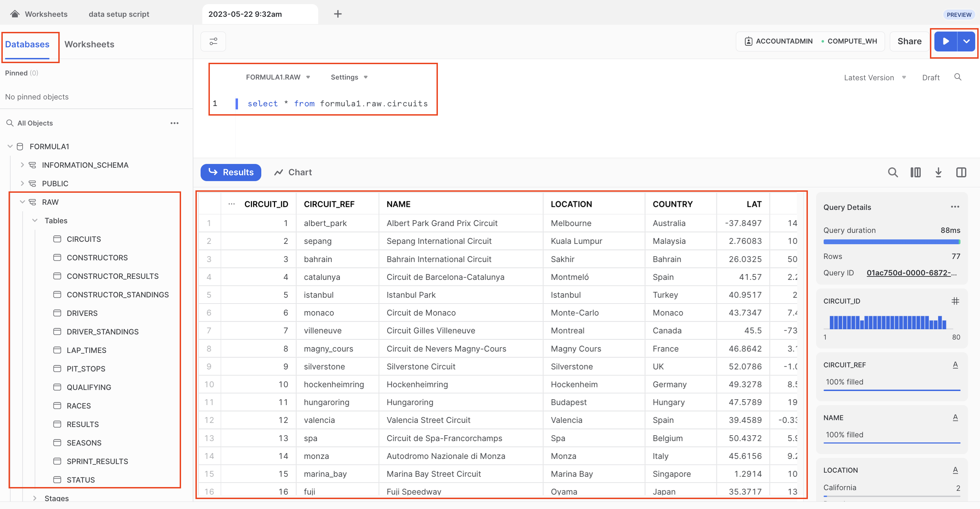Viewport: 980px width, 509px height.
Task: Open the worksheet filter settings icon
Action: point(213,41)
